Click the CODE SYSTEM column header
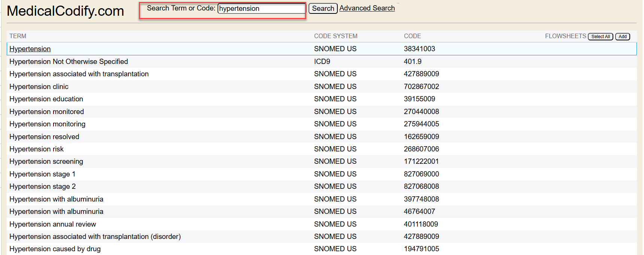Viewport: 644px width, 255px height. pos(335,36)
